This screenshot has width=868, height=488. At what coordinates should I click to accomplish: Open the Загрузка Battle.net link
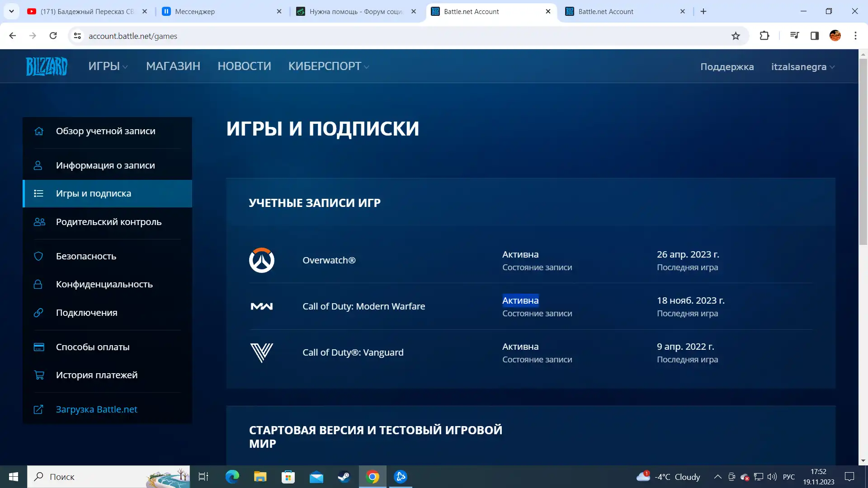tap(96, 409)
